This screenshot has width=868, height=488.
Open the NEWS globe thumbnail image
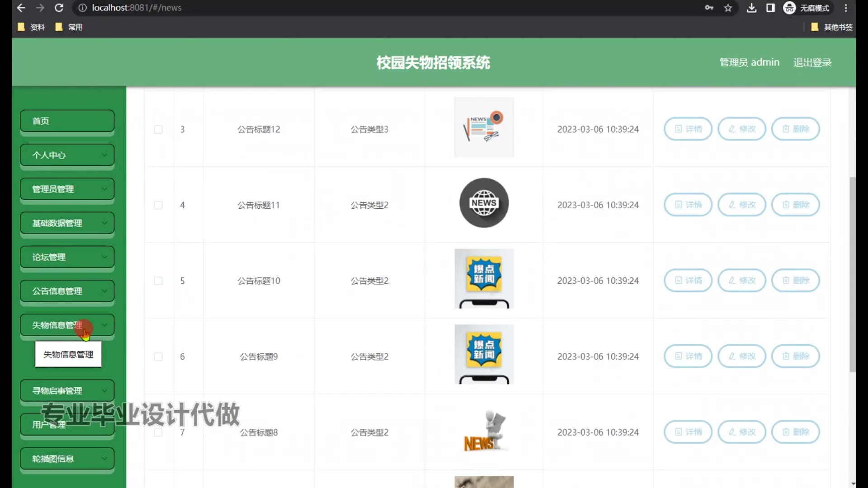point(484,203)
